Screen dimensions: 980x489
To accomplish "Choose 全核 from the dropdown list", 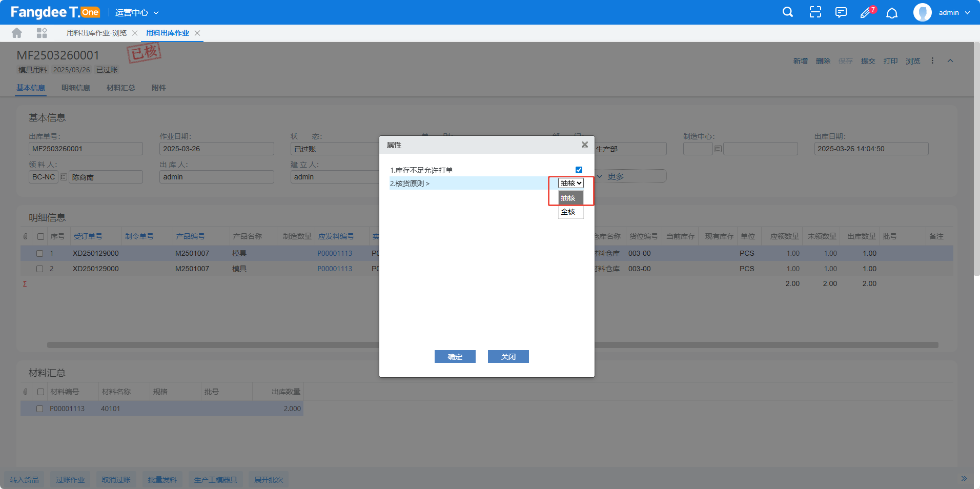I will pos(568,212).
